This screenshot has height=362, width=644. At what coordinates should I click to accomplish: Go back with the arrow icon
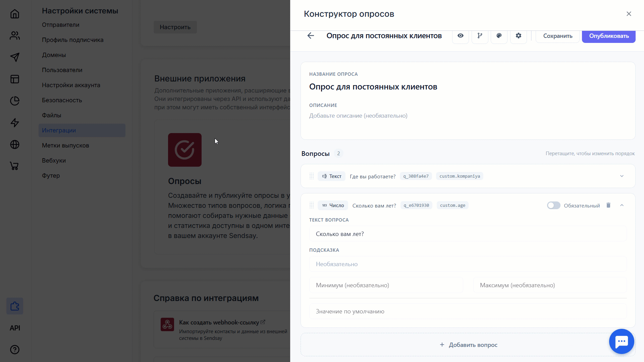311,36
